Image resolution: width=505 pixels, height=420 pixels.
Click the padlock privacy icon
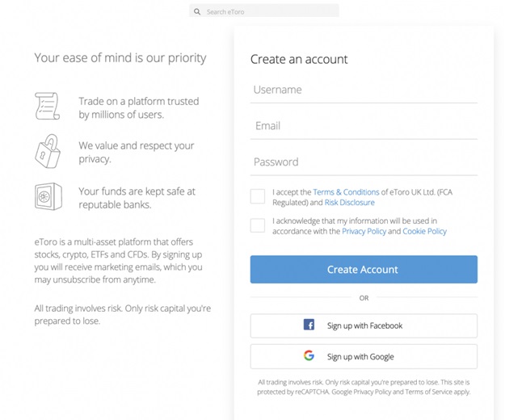click(47, 151)
